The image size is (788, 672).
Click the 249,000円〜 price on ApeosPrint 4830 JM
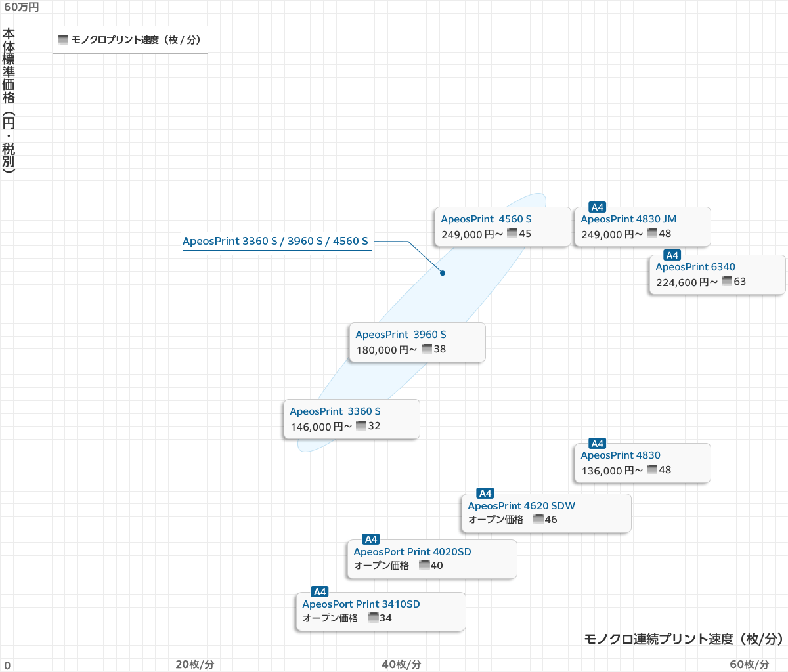tap(612, 234)
